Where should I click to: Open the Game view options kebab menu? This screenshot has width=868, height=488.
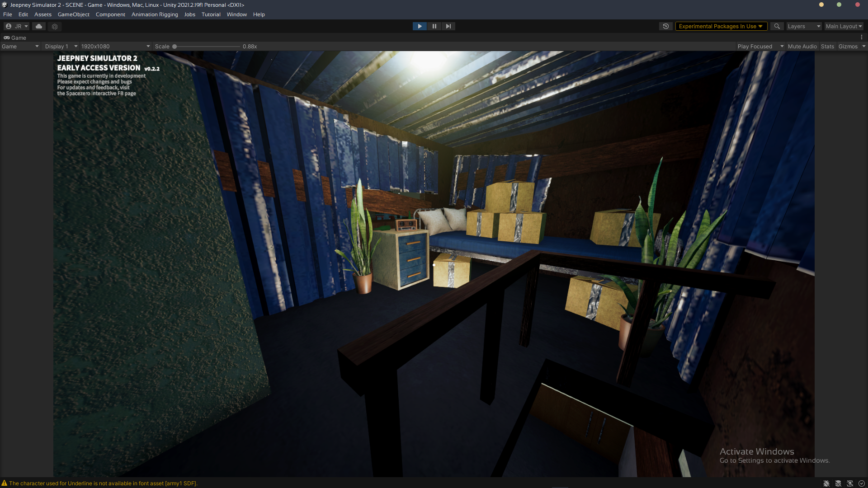[x=862, y=38]
